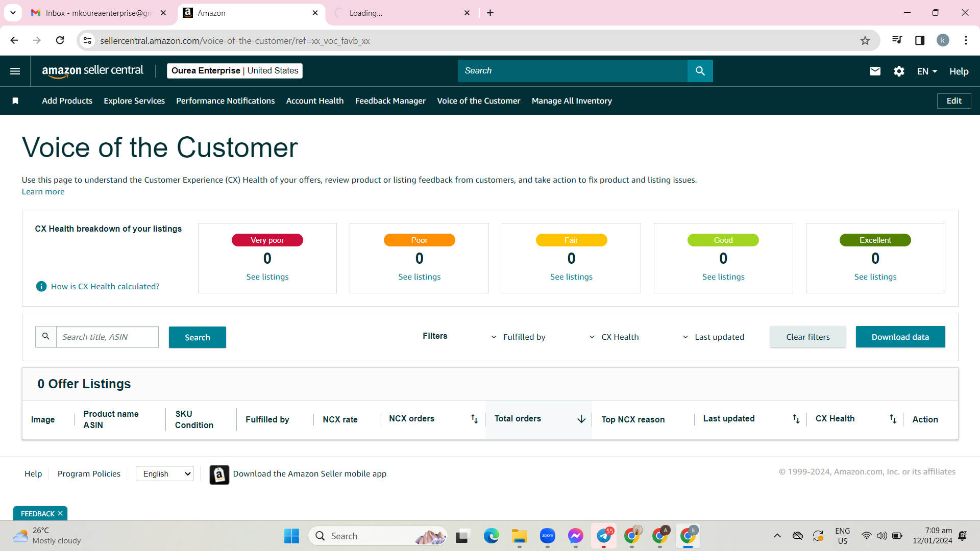The image size is (980, 551).
Task: Click the Amazon Seller mobile app icon
Action: pos(219,474)
